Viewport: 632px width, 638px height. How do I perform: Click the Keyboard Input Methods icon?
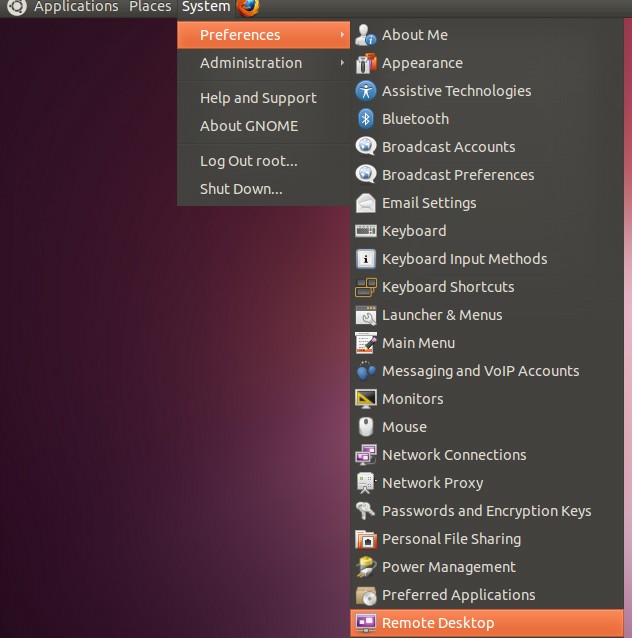(365, 259)
